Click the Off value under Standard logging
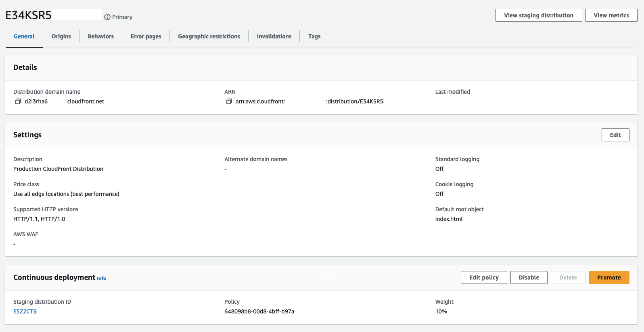The width and height of the screenshot is (644, 332). coord(439,169)
